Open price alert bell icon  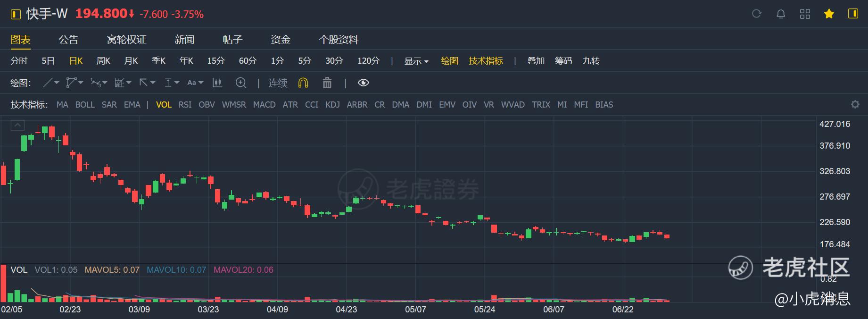coord(781,14)
